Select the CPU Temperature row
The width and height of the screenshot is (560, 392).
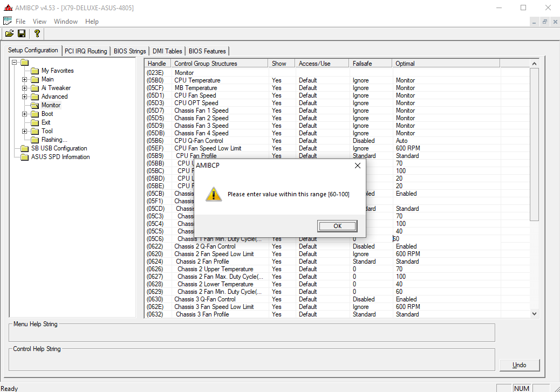[337, 80]
